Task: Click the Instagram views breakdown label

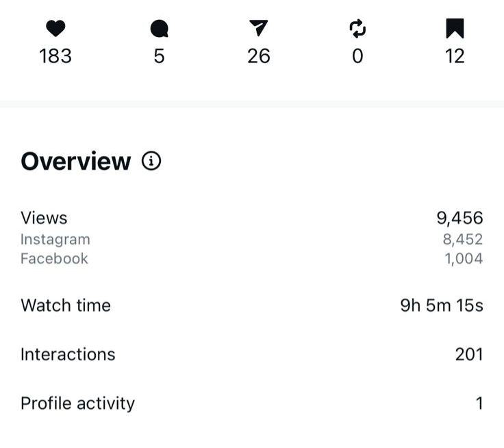Action: pos(55,240)
